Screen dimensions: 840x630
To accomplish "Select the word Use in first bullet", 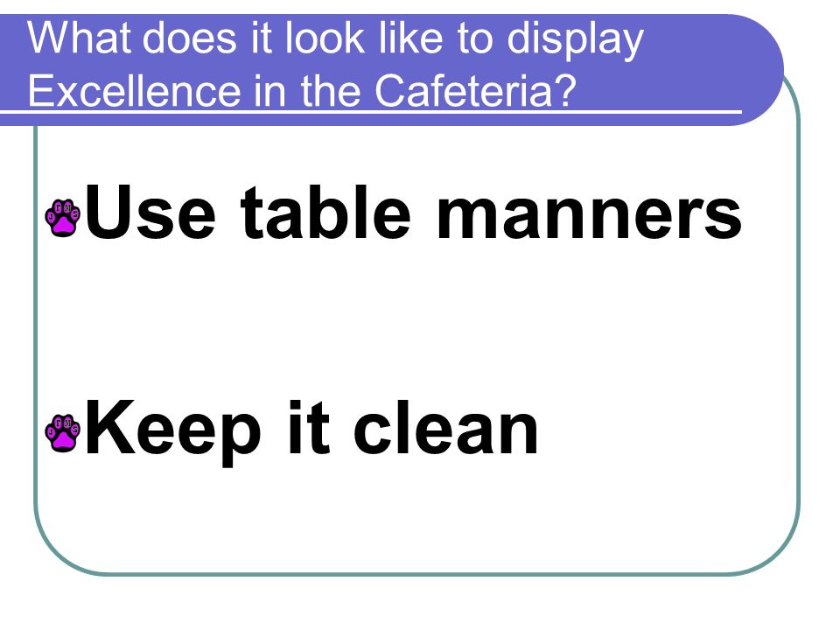I will click(x=150, y=212).
